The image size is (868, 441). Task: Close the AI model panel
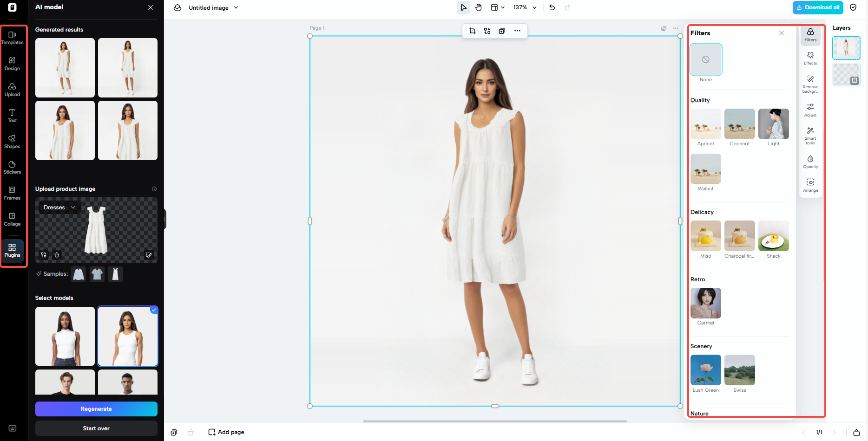click(151, 7)
